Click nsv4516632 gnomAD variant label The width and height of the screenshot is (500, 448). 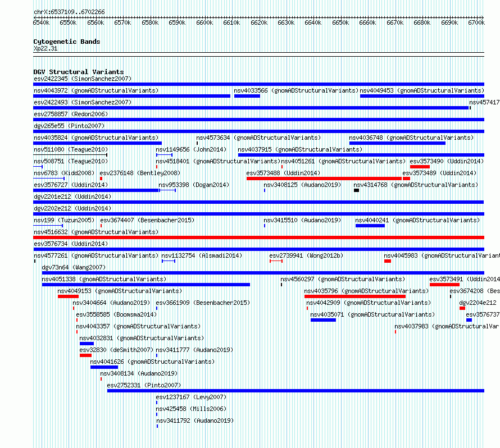(96, 232)
